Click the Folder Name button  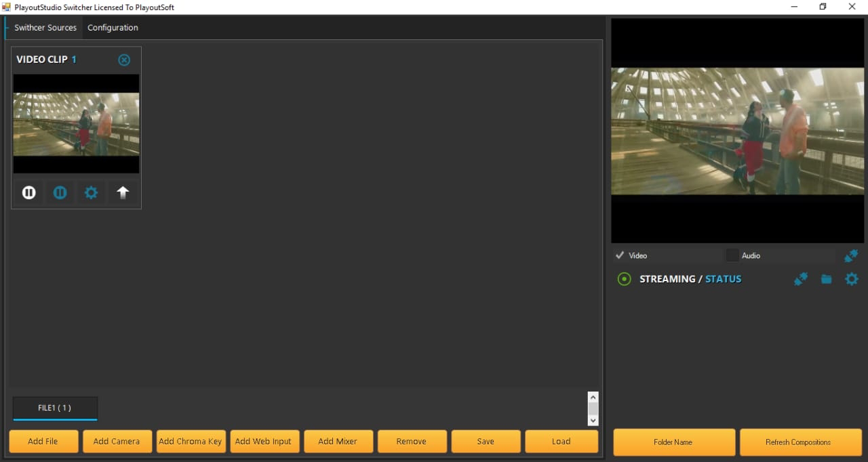pos(674,442)
